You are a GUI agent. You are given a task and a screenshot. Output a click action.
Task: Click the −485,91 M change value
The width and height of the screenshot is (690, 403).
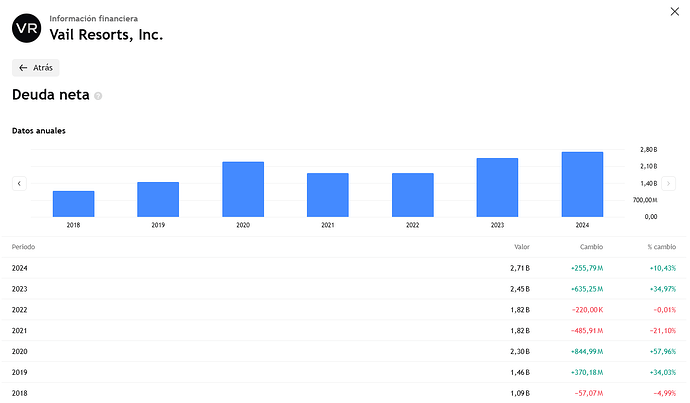[587, 330]
